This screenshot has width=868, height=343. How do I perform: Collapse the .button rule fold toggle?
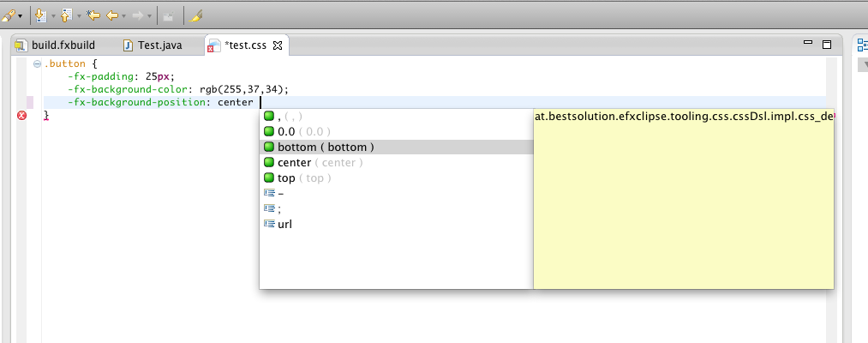click(36, 64)
